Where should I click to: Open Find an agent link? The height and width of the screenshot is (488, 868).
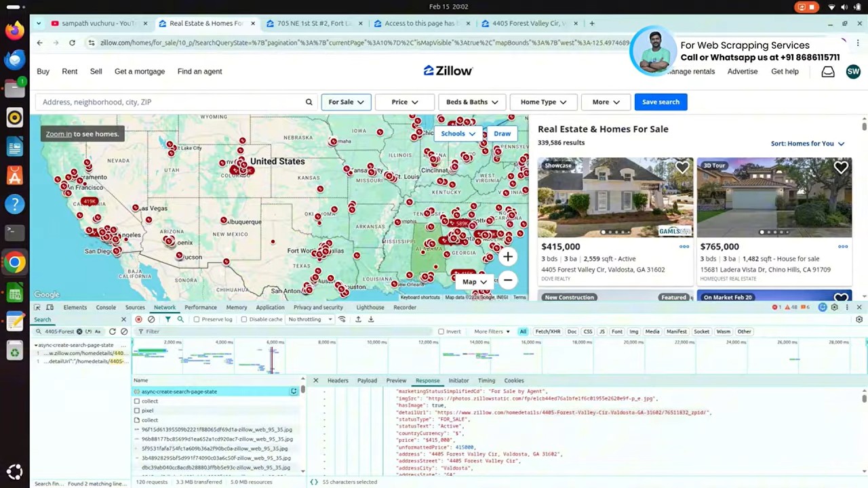(x=199, y=71)
